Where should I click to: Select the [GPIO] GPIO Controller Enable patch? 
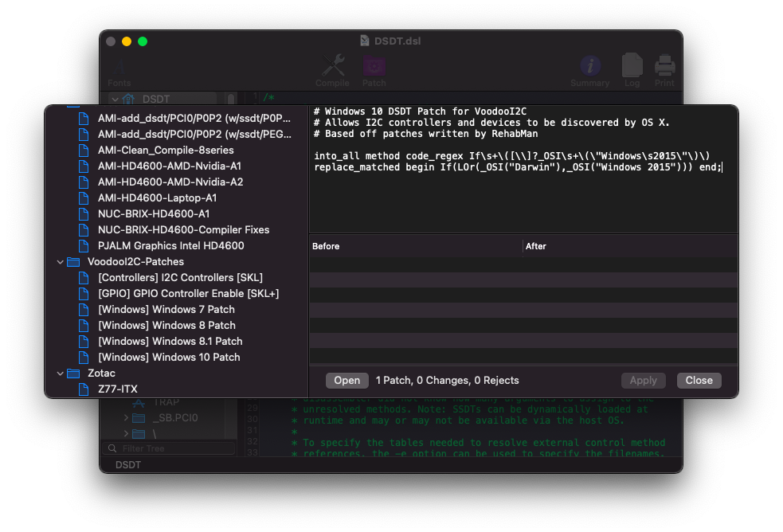[x=188, y=293]
